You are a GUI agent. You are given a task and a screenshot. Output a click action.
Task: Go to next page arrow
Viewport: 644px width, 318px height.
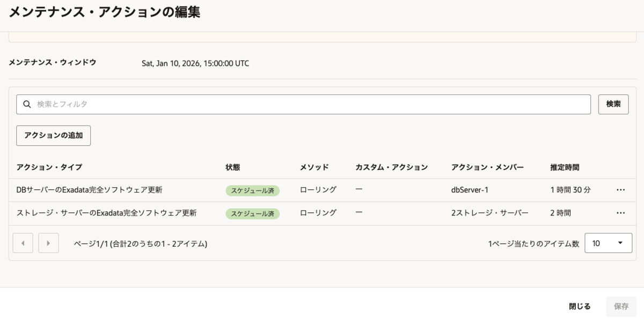click(x=48, y=243)
